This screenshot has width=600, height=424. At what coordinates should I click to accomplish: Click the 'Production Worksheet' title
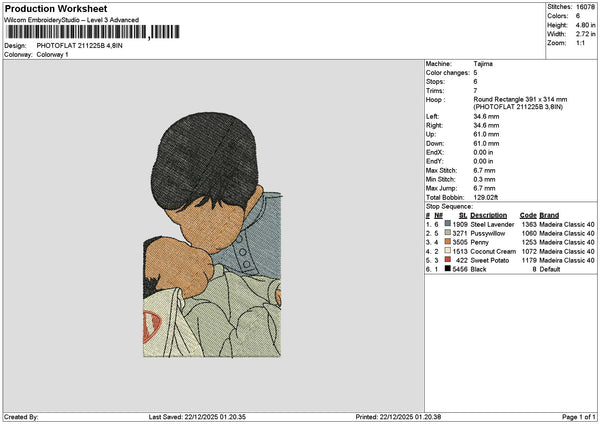click(x=56, y=8)
